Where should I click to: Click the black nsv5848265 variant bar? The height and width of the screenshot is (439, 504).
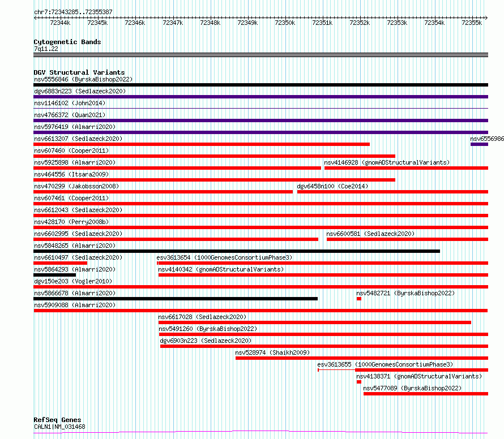[x=237, y=251]
